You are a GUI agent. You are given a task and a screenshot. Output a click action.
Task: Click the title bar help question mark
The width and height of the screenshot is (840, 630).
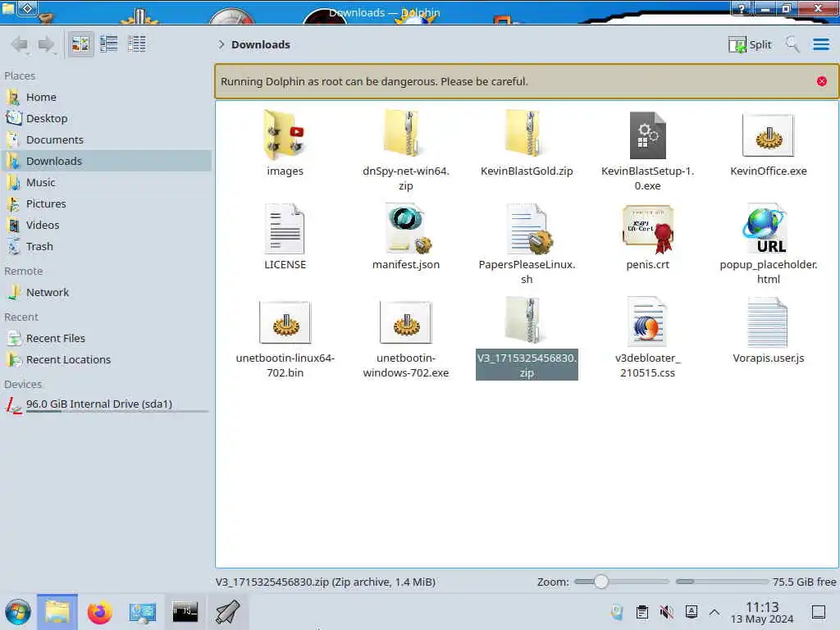tap(742, 8)
